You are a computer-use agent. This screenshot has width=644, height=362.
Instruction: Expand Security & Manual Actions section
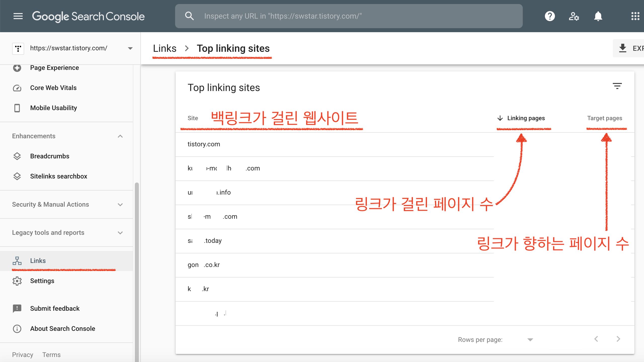pos(120,204)
